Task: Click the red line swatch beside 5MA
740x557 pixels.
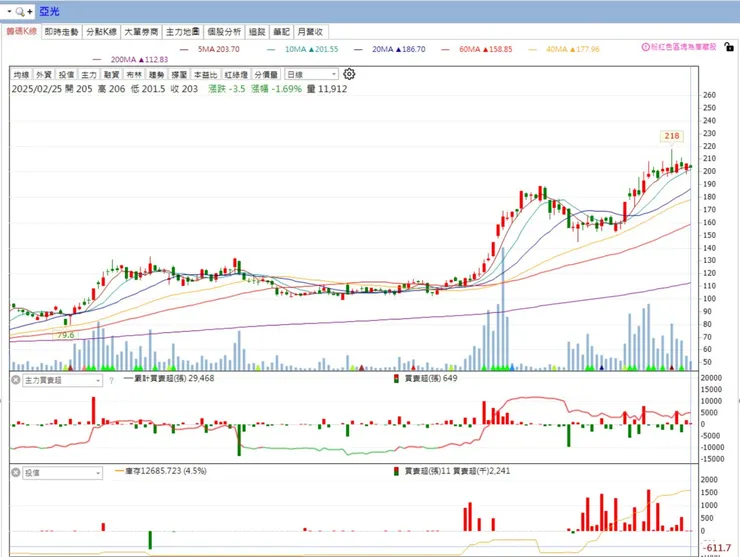Action: (x=184, y=49)
